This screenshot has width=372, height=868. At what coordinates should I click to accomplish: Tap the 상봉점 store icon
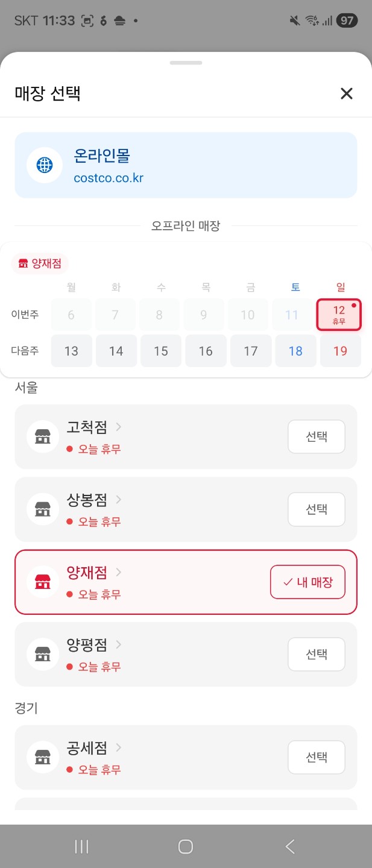[43, 509]
